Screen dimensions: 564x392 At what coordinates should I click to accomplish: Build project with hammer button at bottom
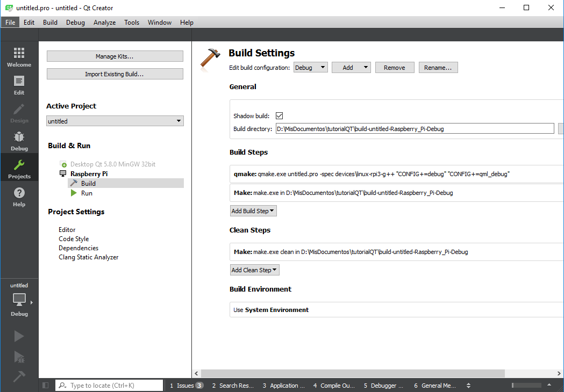19,376
